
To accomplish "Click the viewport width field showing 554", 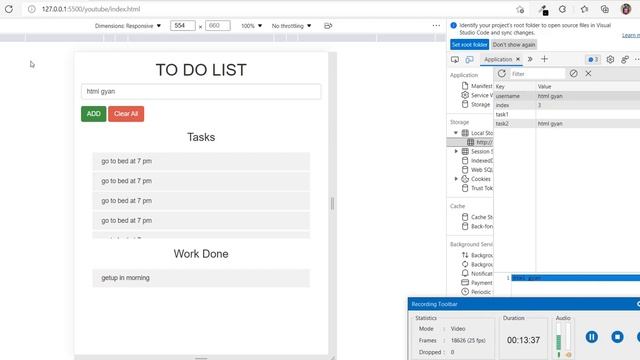I will 182,26.
